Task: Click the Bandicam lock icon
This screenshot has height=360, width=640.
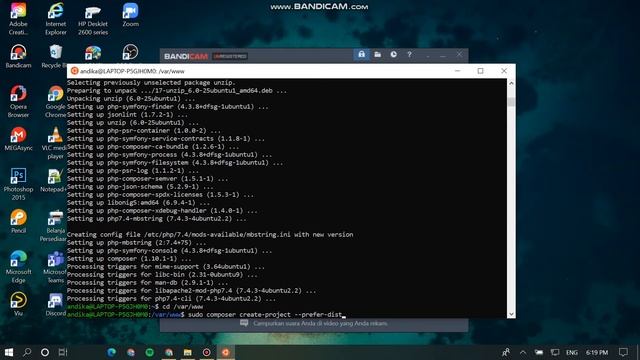Action: click(x=362, y=55)
